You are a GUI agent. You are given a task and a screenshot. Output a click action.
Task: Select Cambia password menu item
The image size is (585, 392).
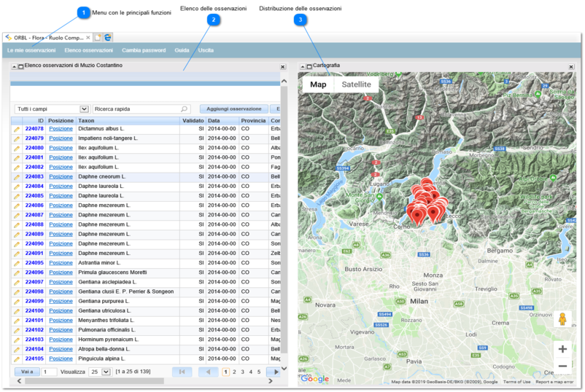coord(144,50)
